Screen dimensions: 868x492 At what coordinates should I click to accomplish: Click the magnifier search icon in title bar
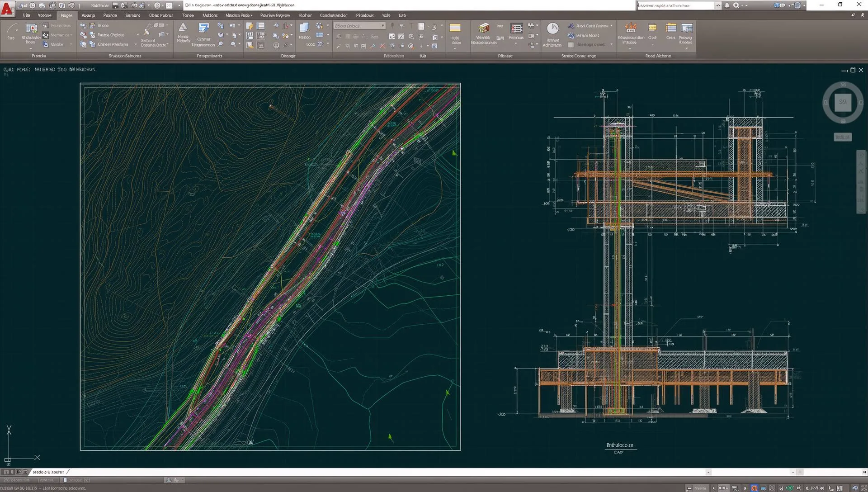pos(736,5)
